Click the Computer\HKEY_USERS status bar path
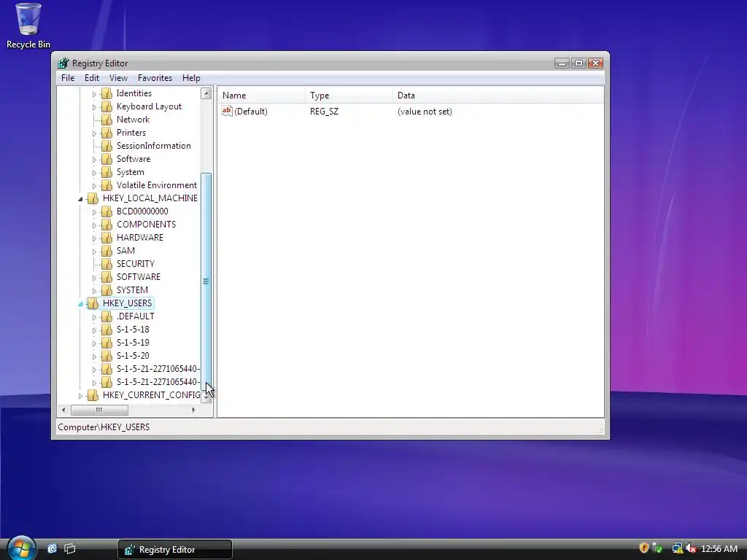This screenshot has height=560, width=747. tap(104, 427)
